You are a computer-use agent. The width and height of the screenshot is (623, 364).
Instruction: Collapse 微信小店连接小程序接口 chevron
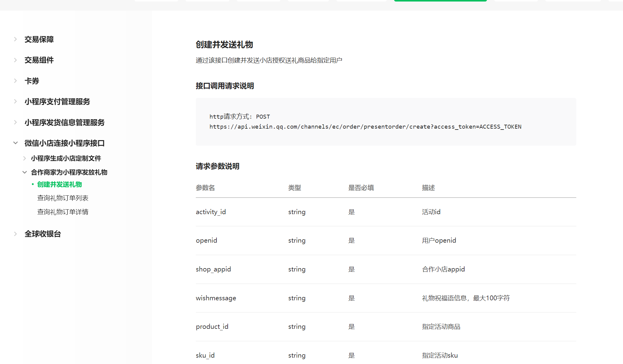15,143
